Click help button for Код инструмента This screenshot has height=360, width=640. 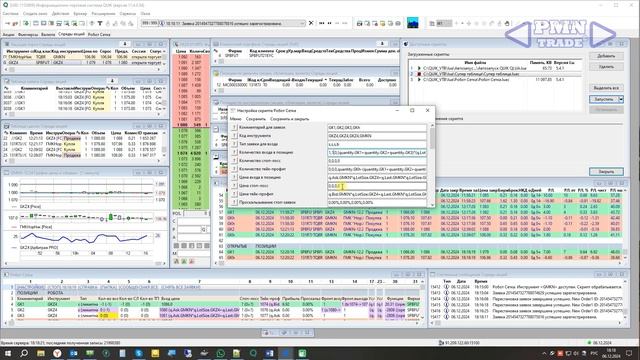(x=234, y=136)
